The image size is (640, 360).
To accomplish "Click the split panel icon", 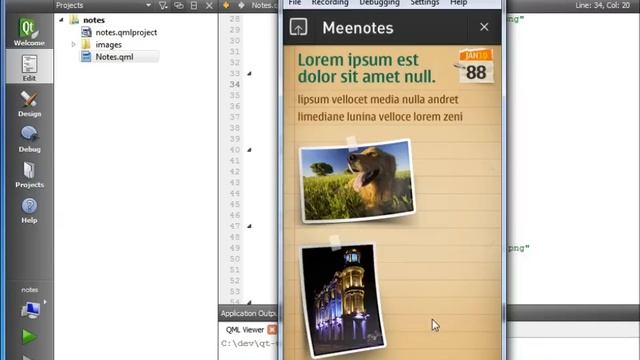I will [x=194, y=5].
